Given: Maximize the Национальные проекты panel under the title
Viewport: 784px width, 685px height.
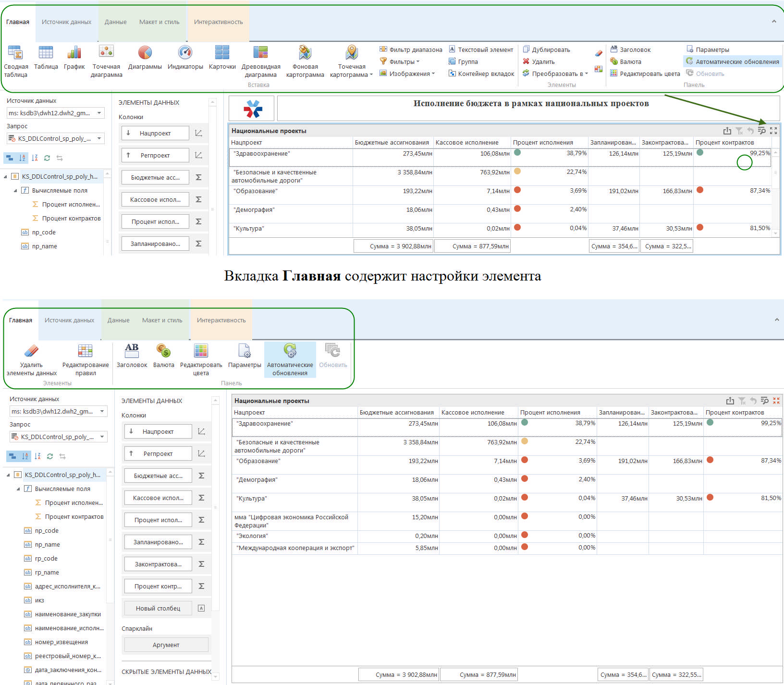Looking at the screenshot, I should tap(773, 131).
